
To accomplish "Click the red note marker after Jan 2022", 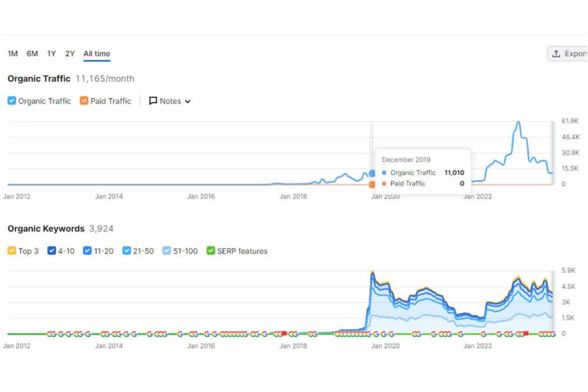I will tap(526, 333).
